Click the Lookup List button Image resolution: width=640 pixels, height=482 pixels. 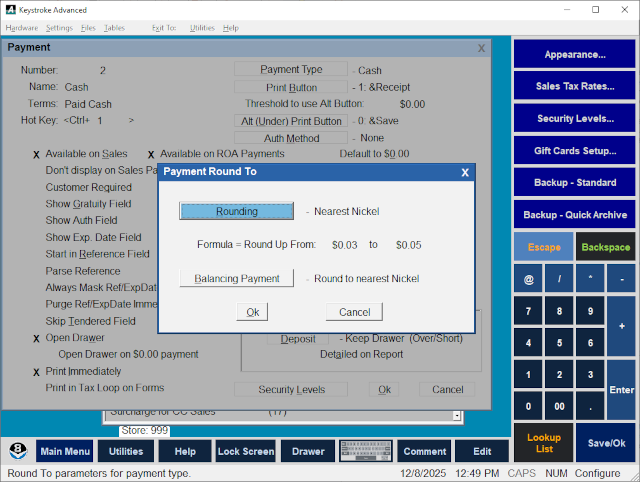point(544,443)
